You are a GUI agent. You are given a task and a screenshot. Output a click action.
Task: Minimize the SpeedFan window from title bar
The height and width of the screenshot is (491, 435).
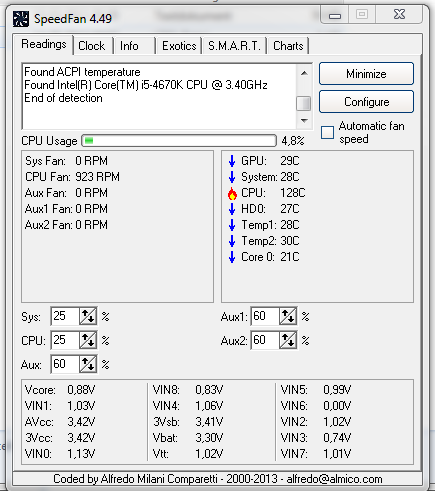(335, 15)
